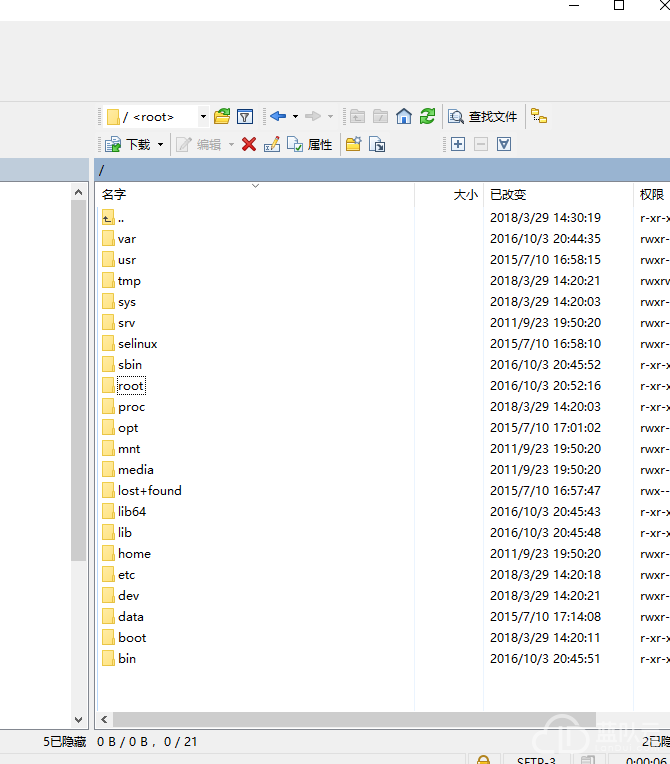The height and width of the screenshot is (764, 670).
Task: Click the grayed forward arrow icon
Action: 313,116
